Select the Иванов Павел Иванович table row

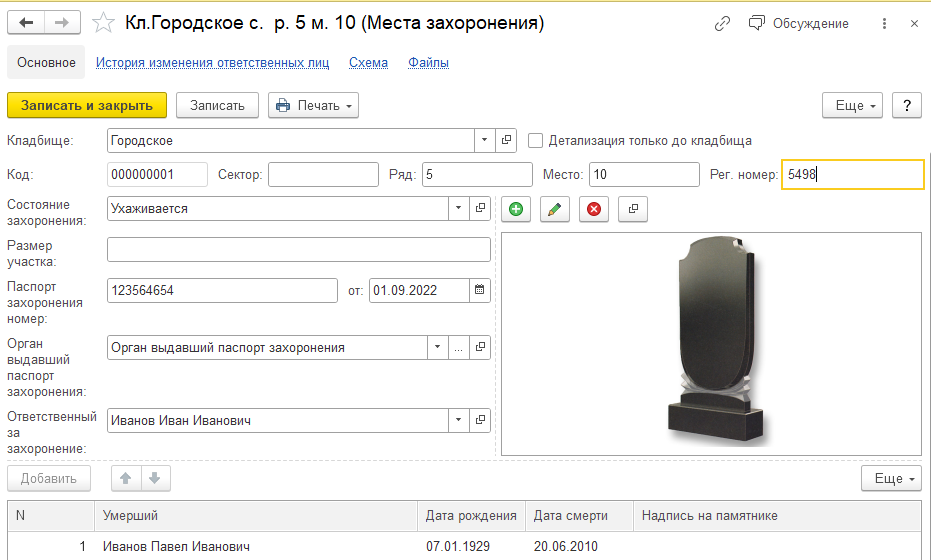(464, 546)
